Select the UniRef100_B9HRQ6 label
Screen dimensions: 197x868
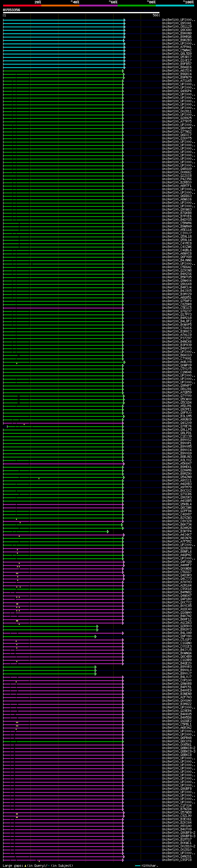click(177, 37)
